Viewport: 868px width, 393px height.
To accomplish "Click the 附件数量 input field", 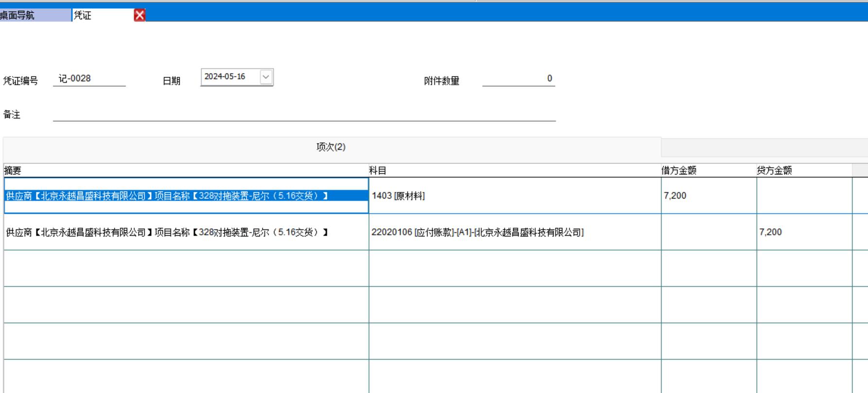I will [518, 79].
